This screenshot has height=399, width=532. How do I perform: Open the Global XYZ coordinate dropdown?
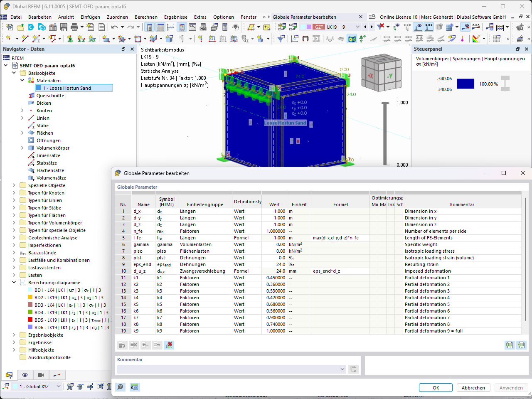pyautogui.click(x=59, y=387)
